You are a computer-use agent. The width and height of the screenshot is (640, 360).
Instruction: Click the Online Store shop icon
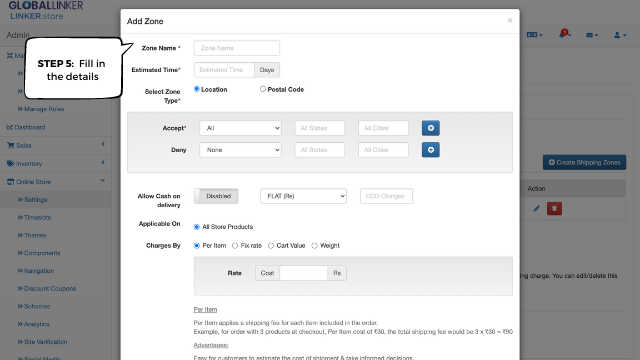pos(10,182)
